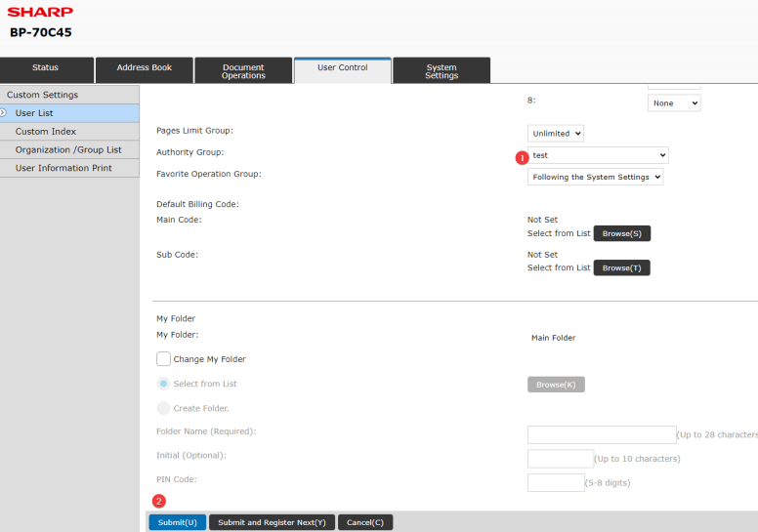Open the dropdown showing None
Screen dimensions: 758x532
click(x=674, y=102)
